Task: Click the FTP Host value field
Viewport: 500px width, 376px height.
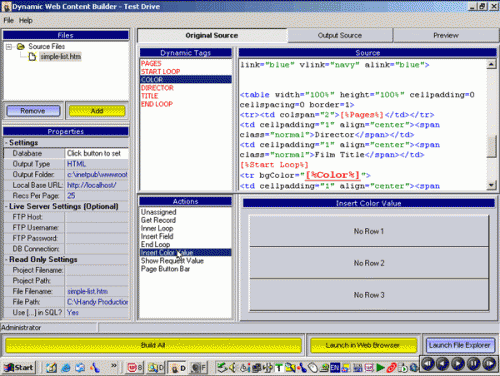Action: coord(97,217)
